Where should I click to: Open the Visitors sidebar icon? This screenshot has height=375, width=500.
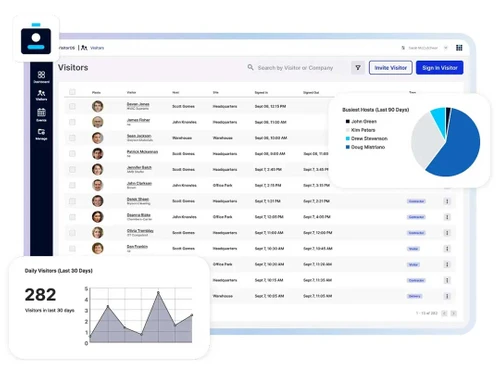[41, 95]
